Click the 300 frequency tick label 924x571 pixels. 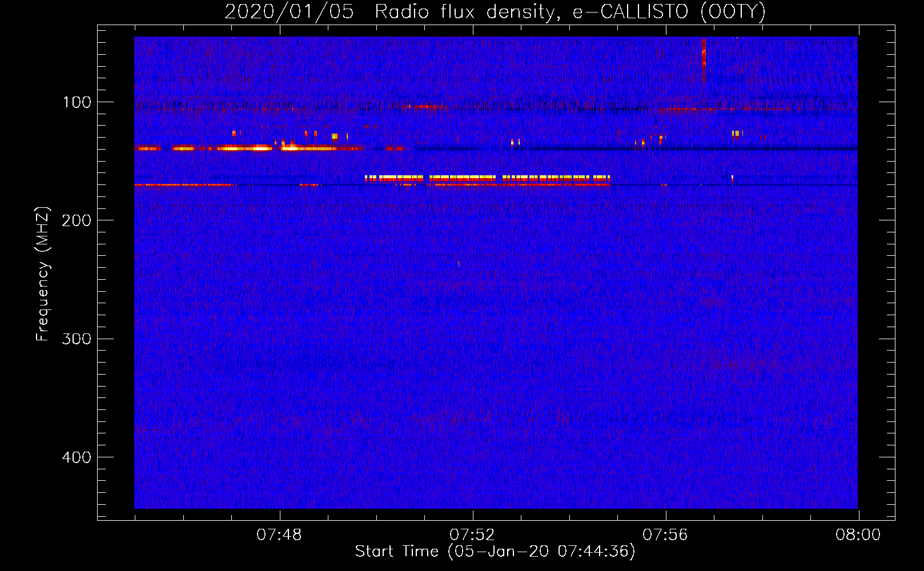(77, 339)
